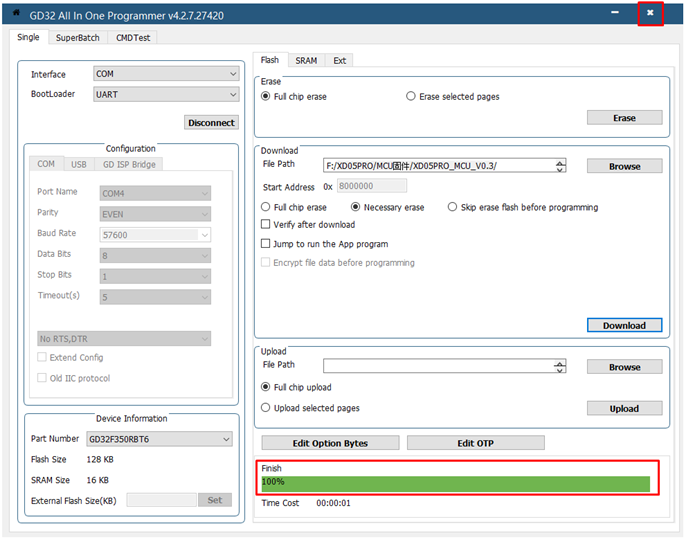Expand the Download File Path dropdown
Screen dimensions: 684x542
(x=560, y=166)
